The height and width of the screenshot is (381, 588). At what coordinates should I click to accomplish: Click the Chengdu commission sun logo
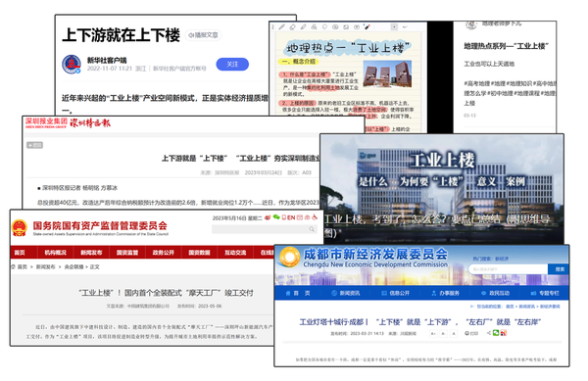click(289, 258)
